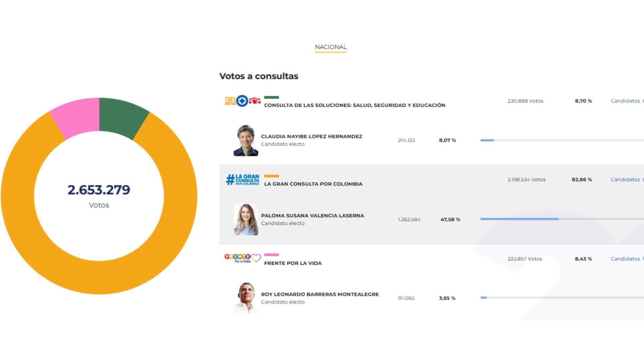The height and width of the screenshot is (362, 644).
Task: Expand Candidatos chevron for Consulta de las Soluciones
Action: (x=643, y=101)
